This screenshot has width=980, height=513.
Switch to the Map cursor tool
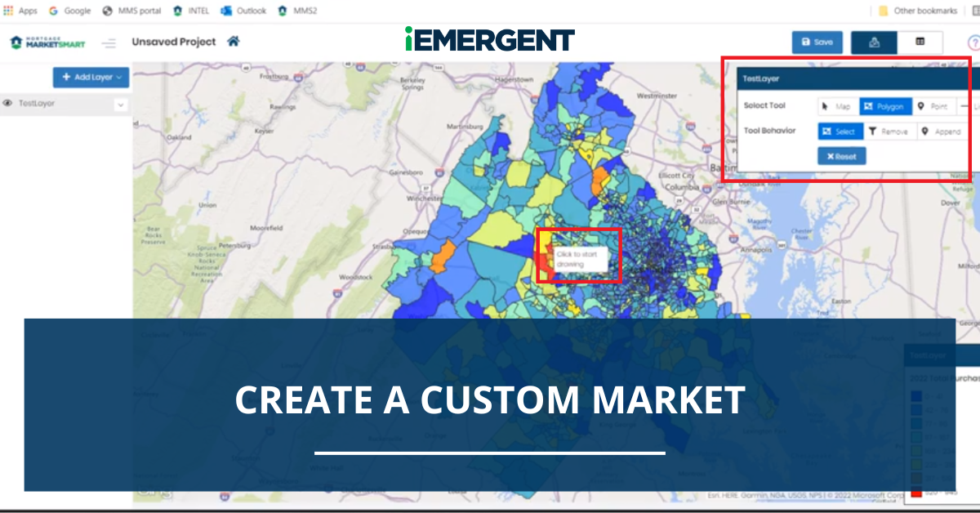836,107
